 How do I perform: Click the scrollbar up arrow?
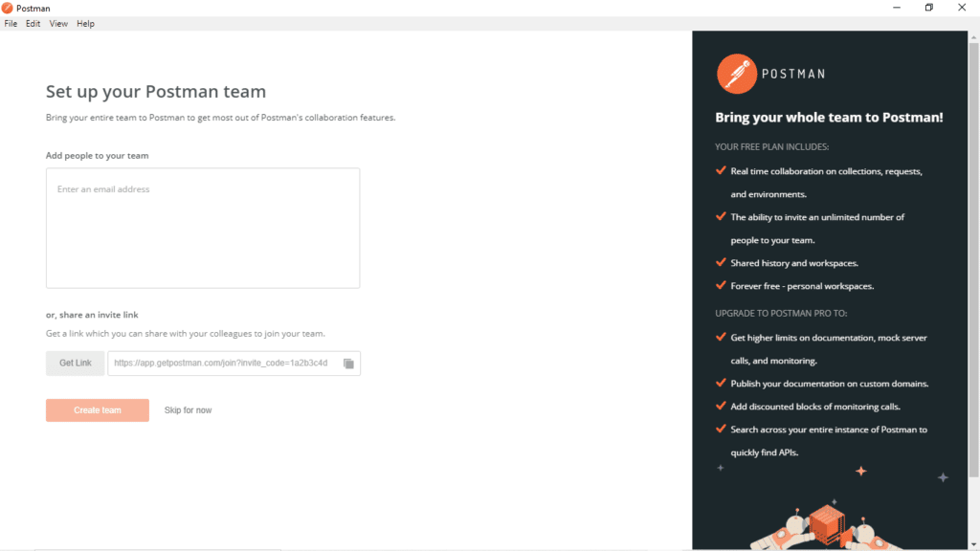click(x=973, y=37)
